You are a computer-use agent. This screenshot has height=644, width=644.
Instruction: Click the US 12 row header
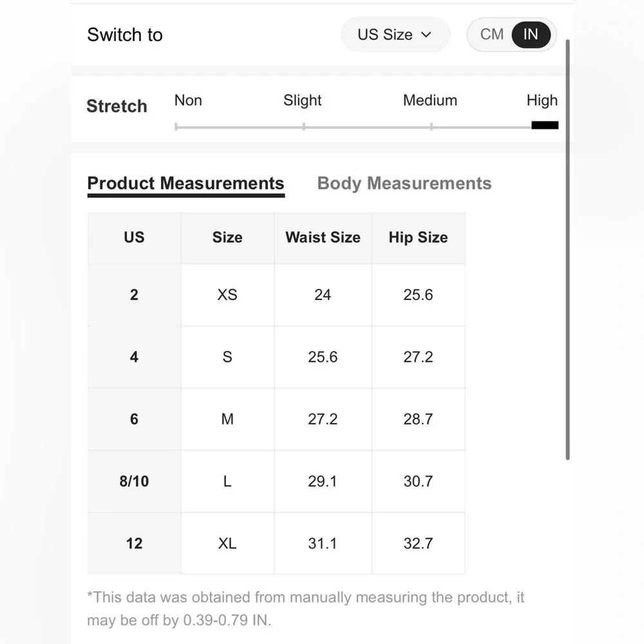point(134,544)
